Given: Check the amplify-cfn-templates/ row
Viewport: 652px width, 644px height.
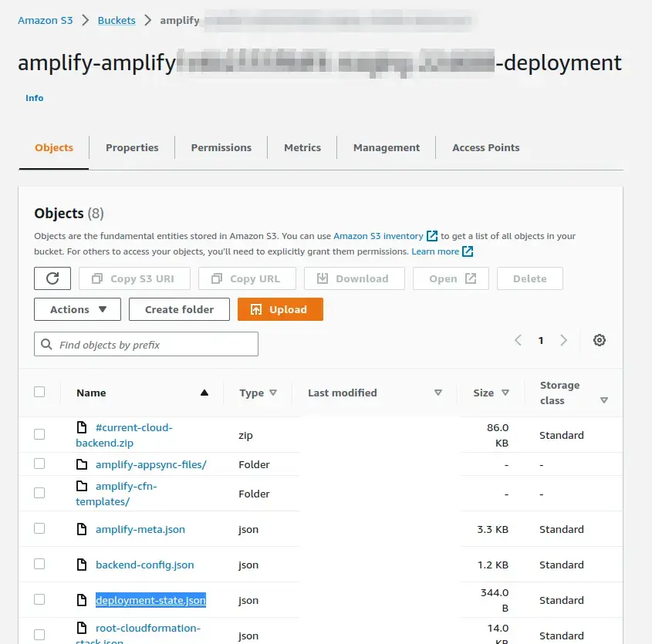Looking at the screenshot, I should [x=39, y=493].
